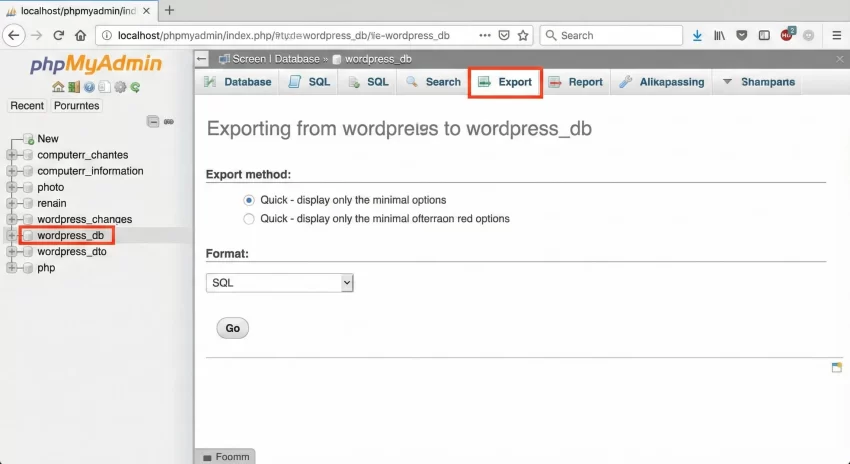Go back with the browser back arrow
850x464 pixels.
(x=14, y=36)
